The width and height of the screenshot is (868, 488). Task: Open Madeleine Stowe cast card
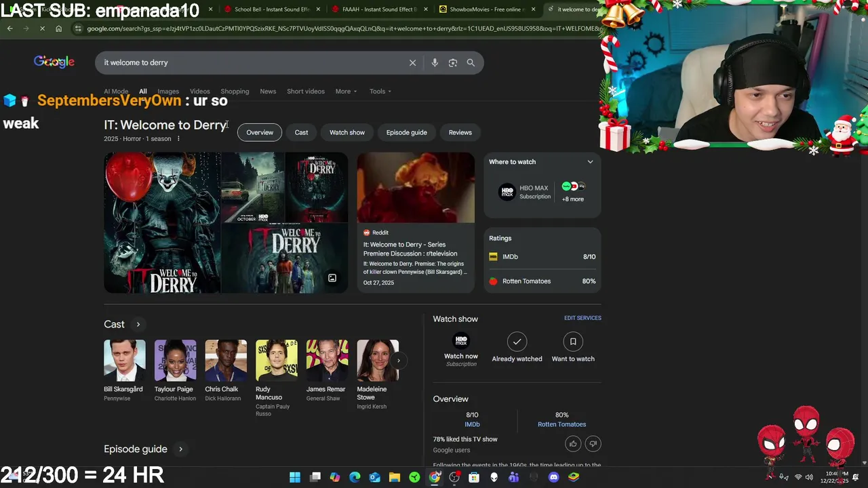pos(378,375)
